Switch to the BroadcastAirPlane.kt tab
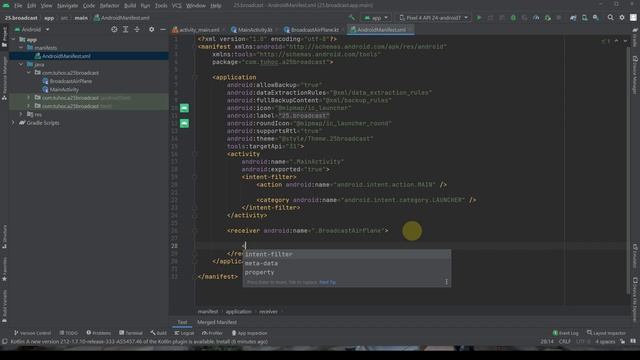This screenshot has width=640, height=360. coord(313,30)
